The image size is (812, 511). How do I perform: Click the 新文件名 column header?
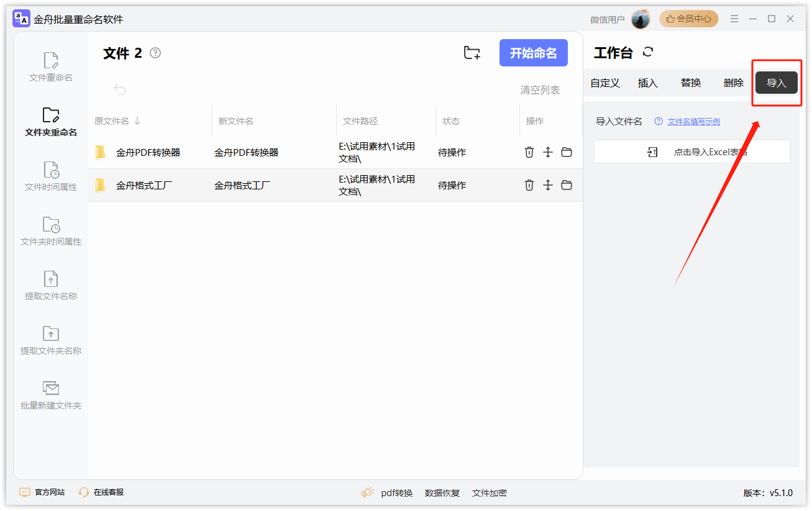tap(236, 121)
